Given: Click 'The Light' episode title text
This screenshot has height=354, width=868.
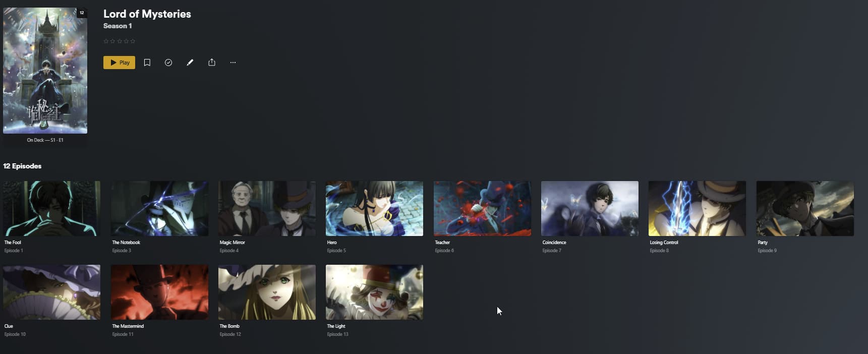Looking at the screenshot, I should pyautogui.click(x=336, y=326).
